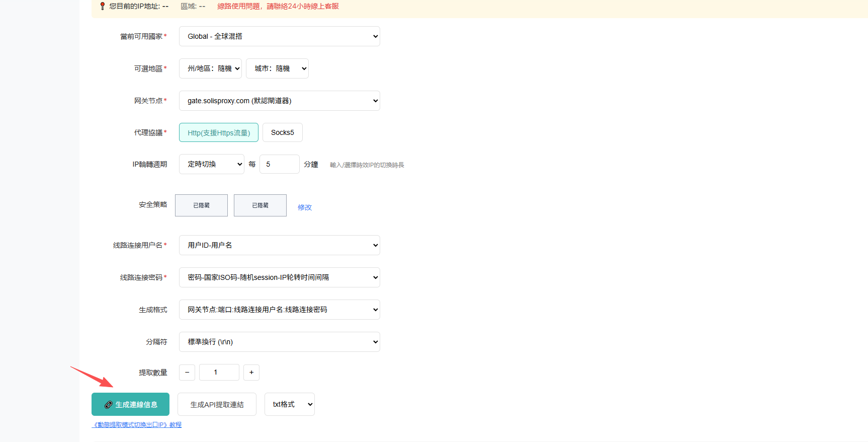Click the 修改 link
Viewport: 868px width, 442px height.
pos(305,207)
